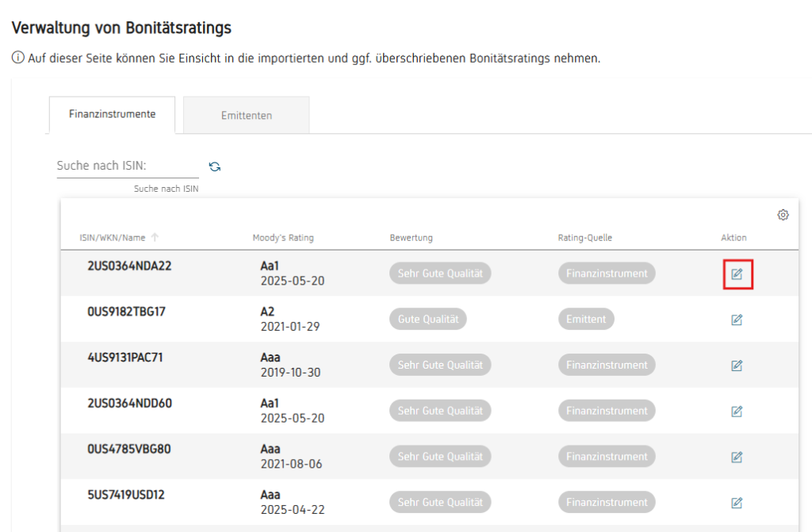Viewport: 812px width, 532px height.
Task: Click the Emittent rating source badge
Action: pos(586,319)
